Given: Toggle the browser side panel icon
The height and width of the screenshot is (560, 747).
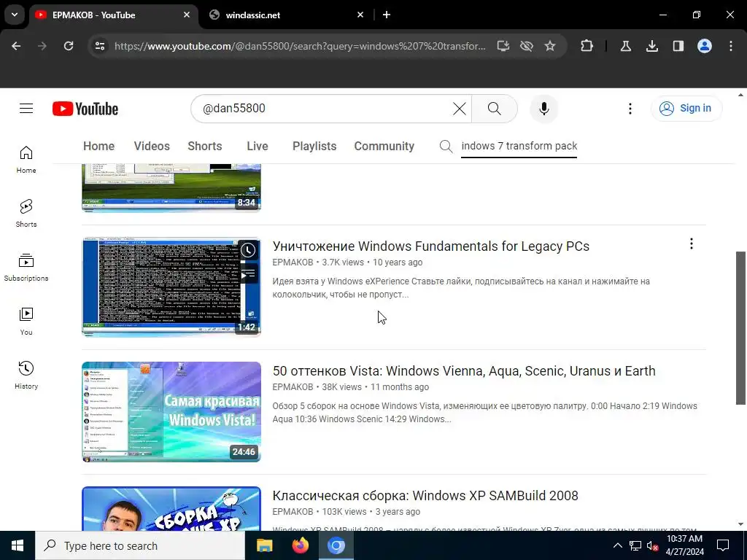Looking at the screenshot, I should point(678,46).
